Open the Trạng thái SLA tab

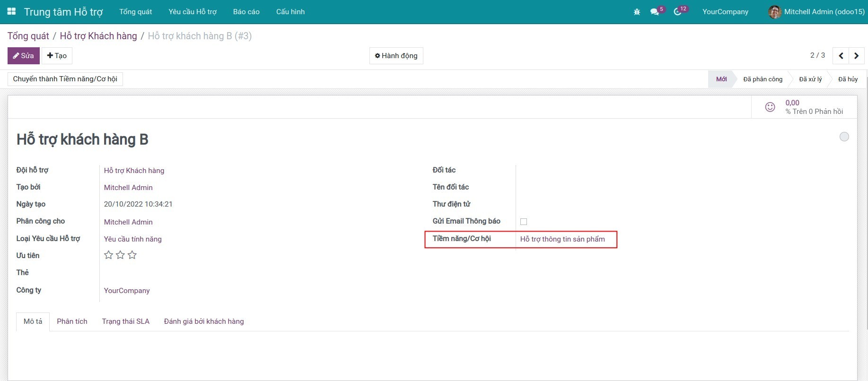click(125, 321)
